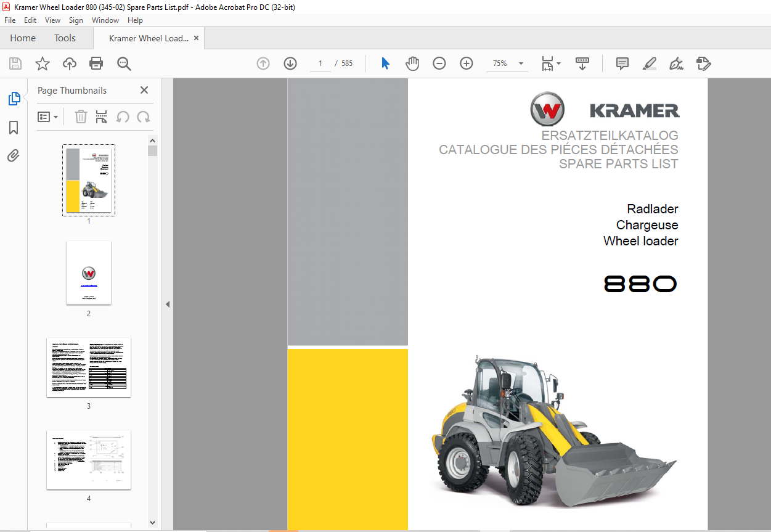The height and width of the screenshot is (532, 771).
Task: Click the Chargeuse text on the page
Action: (647, 225)
